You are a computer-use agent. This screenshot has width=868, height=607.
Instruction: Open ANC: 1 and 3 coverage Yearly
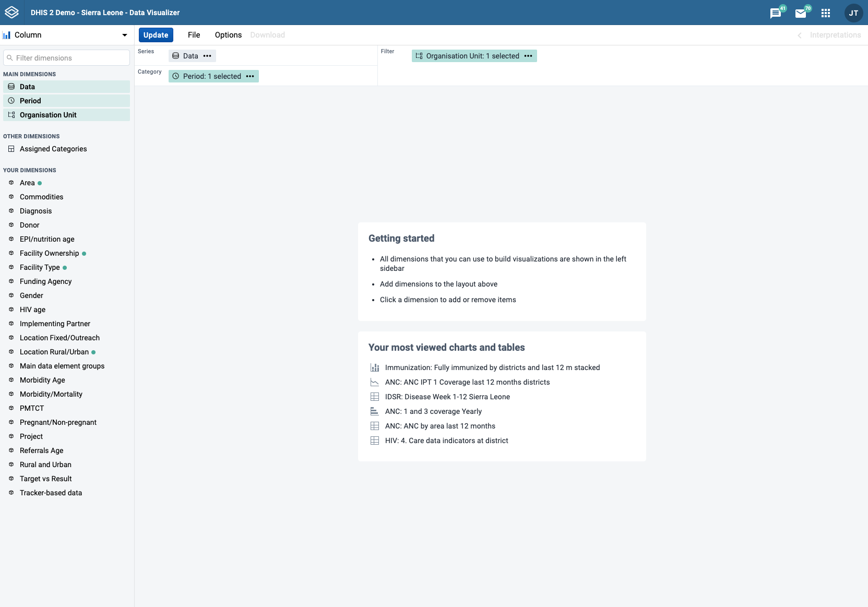[x=433, y=411]
